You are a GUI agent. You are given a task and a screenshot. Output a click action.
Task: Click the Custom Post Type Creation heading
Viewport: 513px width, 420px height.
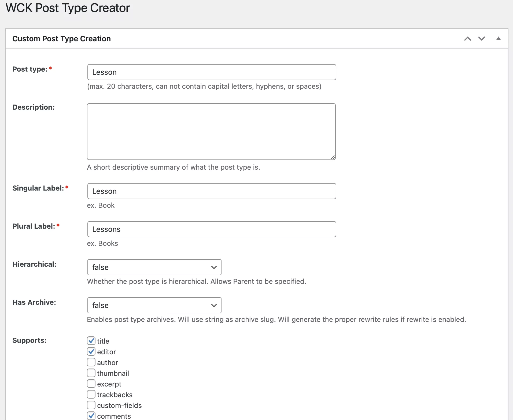61,39
